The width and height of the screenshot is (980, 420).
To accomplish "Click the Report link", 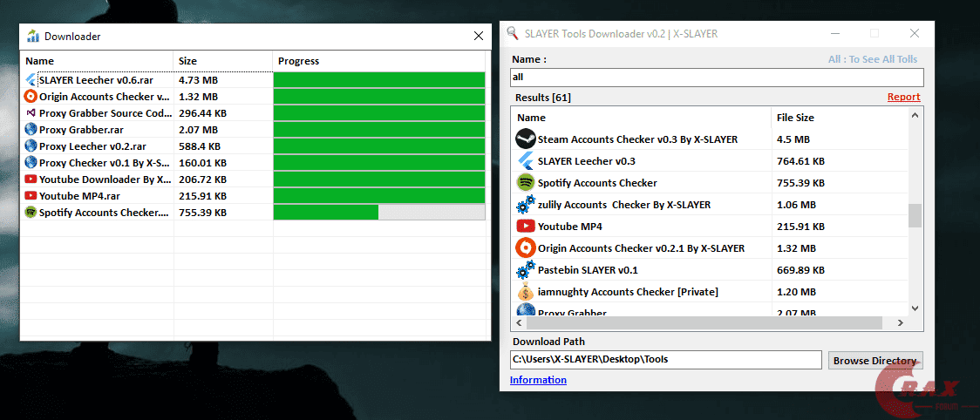I will 904,97.
